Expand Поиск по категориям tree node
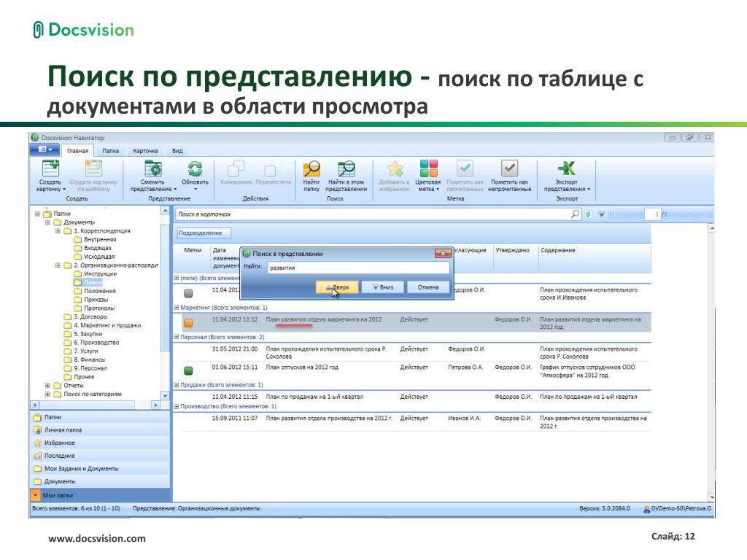Screen dimensions: 747x560 pos(47,394)
